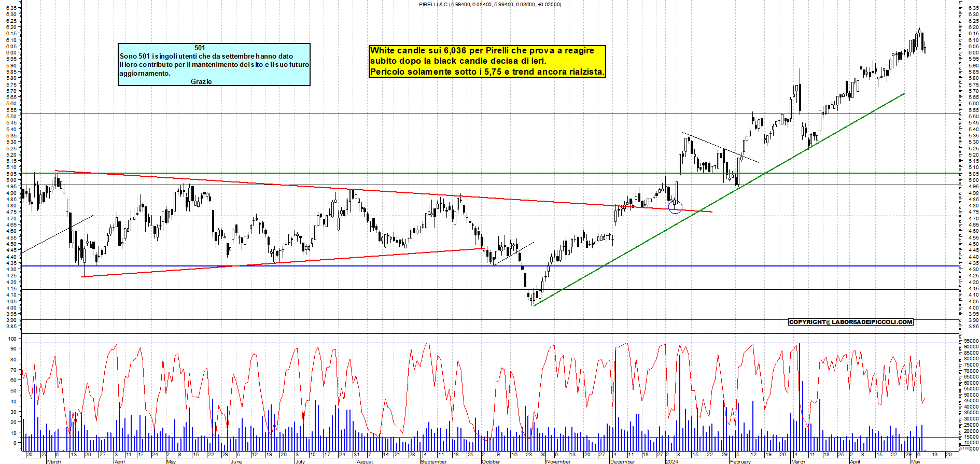
Task: Click the PIRELLI & C chart title
Action: 489,5
